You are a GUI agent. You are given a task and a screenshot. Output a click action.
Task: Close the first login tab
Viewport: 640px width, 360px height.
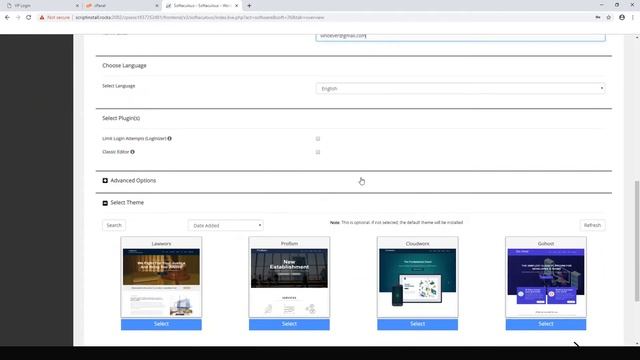click(x=78, y=6)
